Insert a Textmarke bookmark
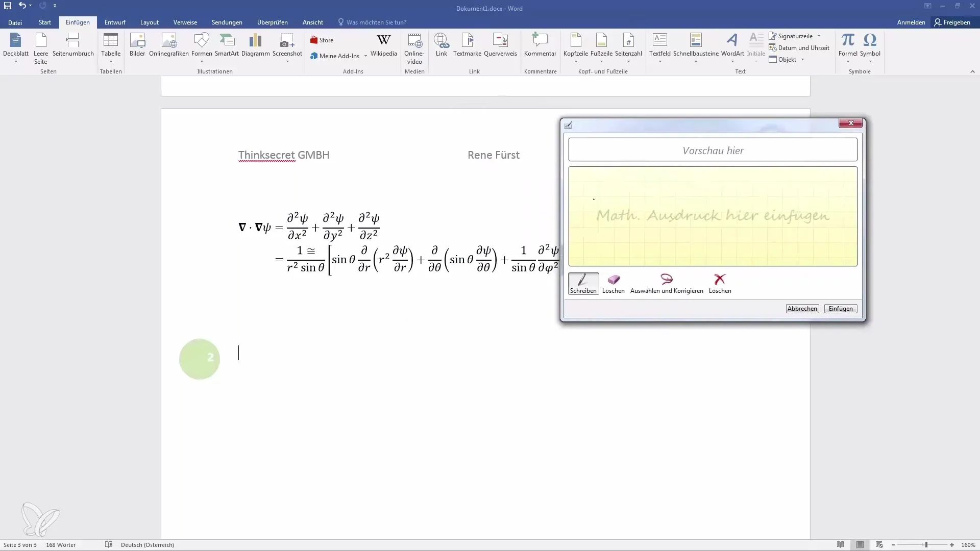 467,45
